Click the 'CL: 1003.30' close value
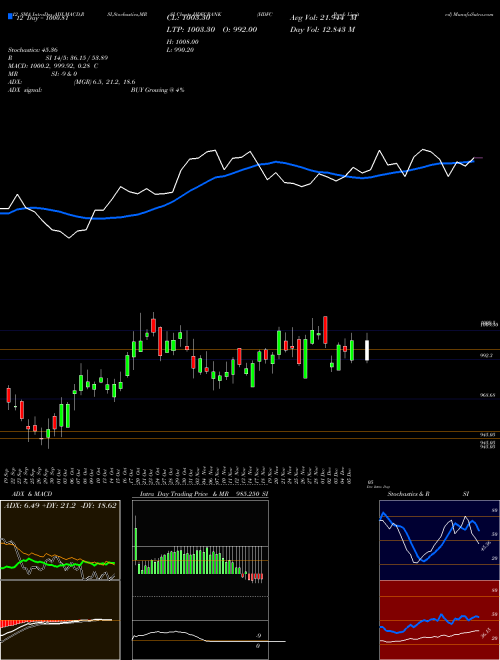 [189, 18]
